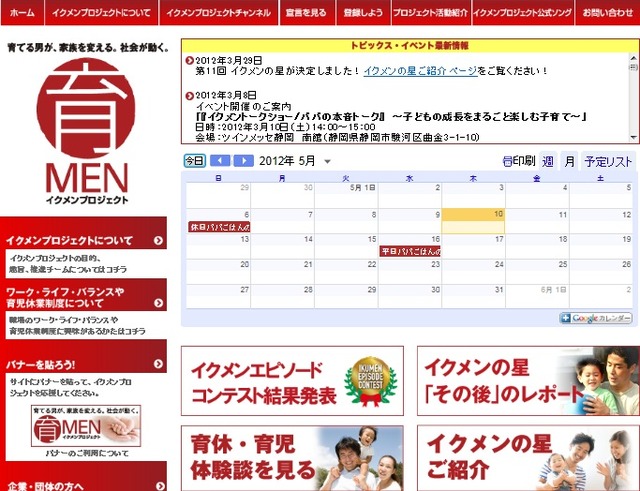
Task: Select highlighted May 10 calendar cell
Action: click(x=473, y=221)
